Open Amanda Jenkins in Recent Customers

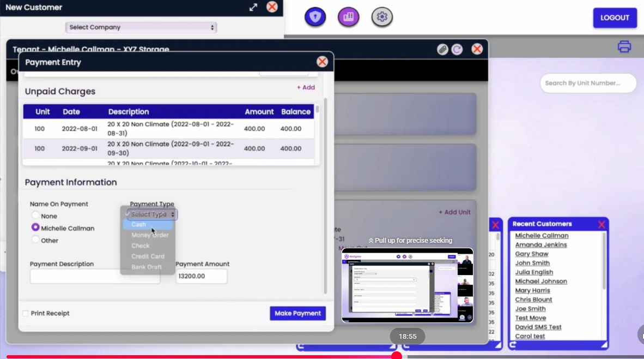point(541,244)
